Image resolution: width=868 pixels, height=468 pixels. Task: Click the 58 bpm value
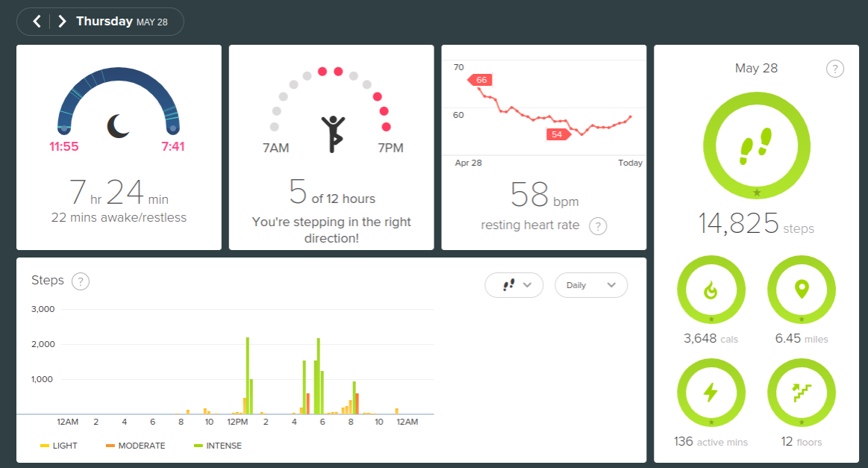pos(543,195)
